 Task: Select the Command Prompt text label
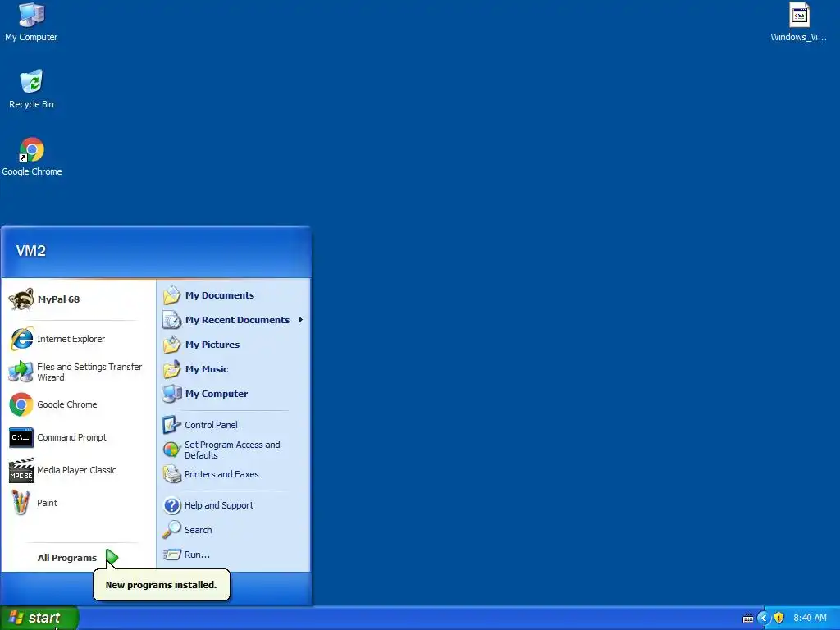tap(72, 437)
